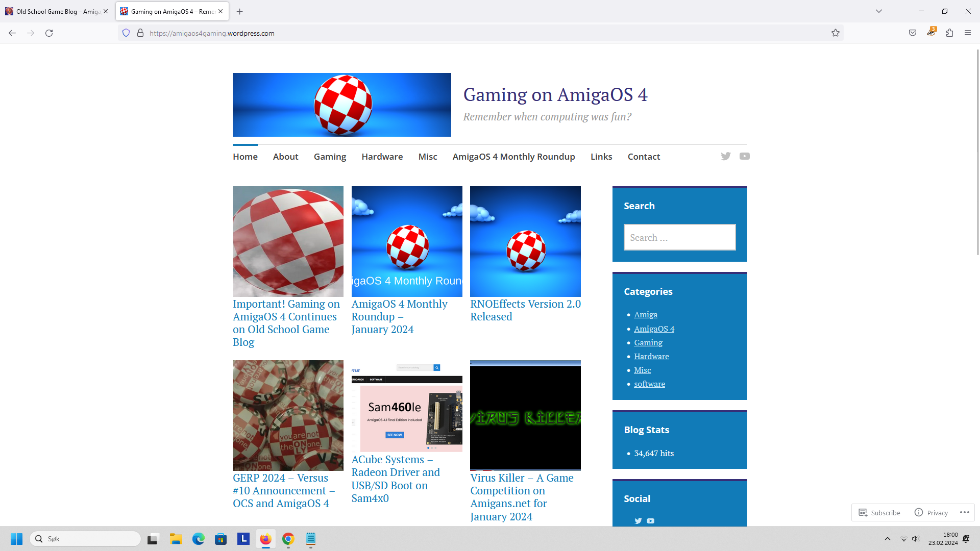Open the Firefox extensions puzzle icon

[949, 33]
